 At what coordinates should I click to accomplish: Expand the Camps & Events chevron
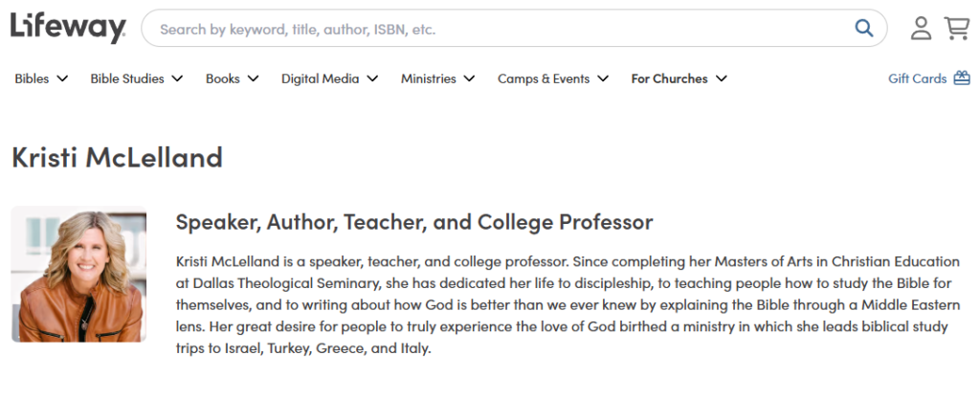[603, 78]
